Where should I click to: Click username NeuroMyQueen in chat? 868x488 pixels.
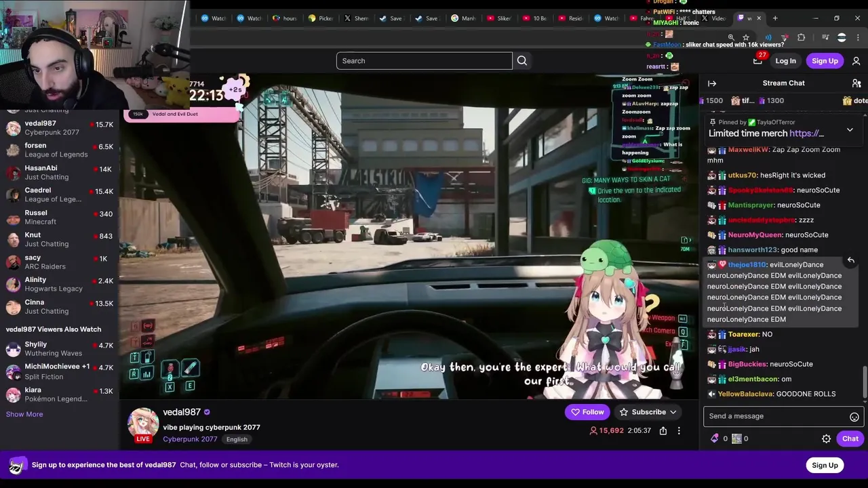click(755, 235)
